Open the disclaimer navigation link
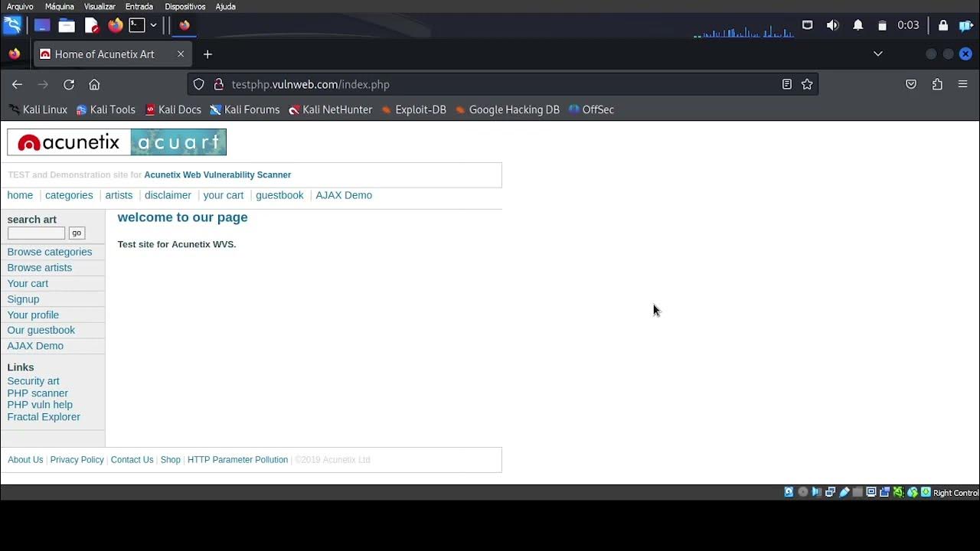Viewport: 980px width, 551px height. tap(168, 195)
